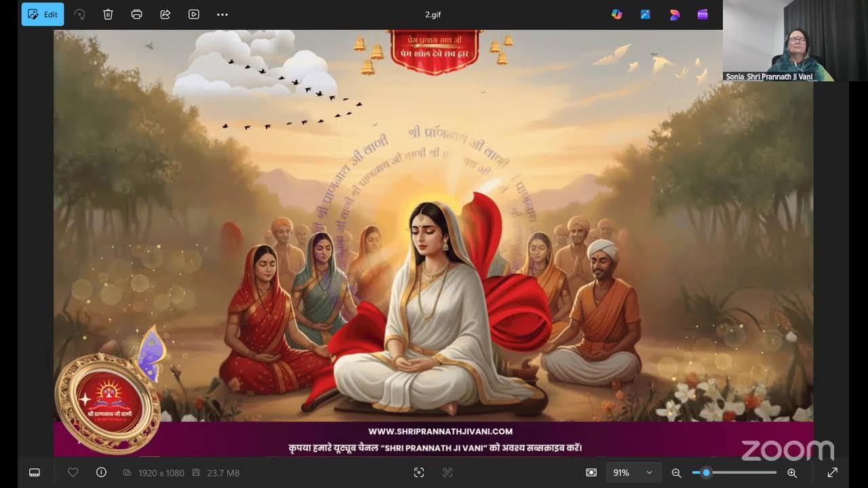868x488 pixels.
Task: Adjust the zoom slider handle
Action: [706, 472]
